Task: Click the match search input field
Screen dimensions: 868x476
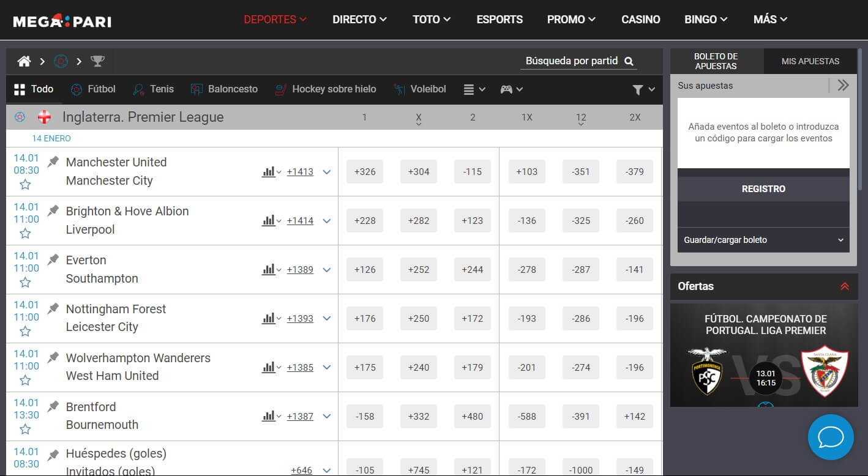Action: [571, 61]
